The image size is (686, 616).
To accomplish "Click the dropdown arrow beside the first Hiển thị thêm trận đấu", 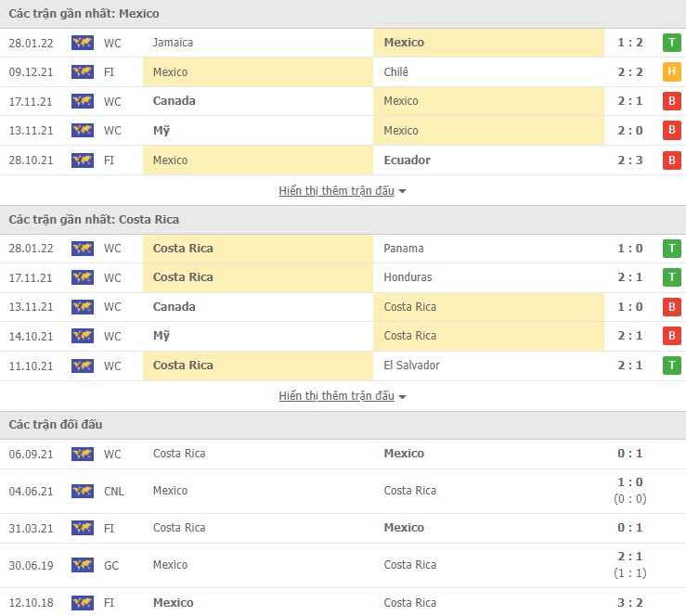I will pos(403,191).
